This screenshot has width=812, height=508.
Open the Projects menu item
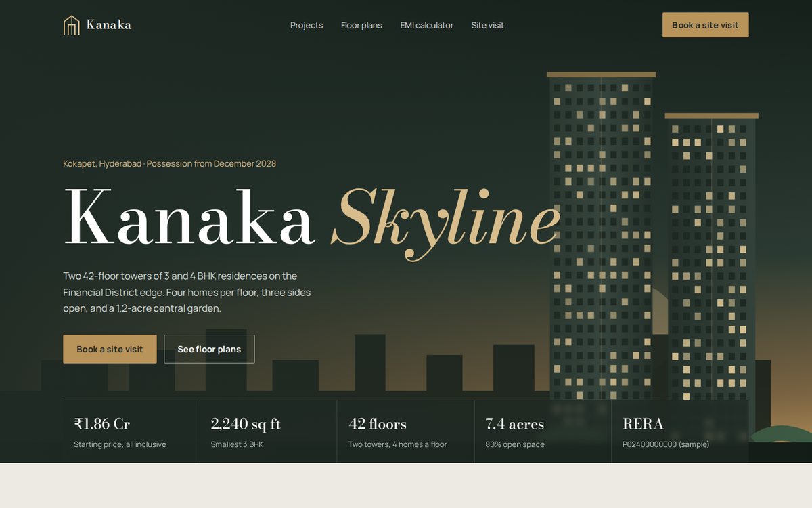click(x=307, y=25)
